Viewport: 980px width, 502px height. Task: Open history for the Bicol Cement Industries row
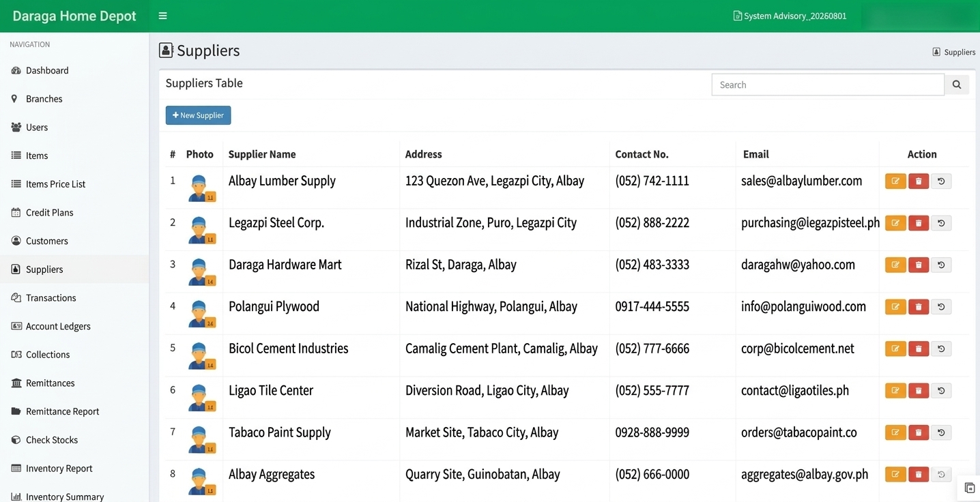tap(941, 349)
